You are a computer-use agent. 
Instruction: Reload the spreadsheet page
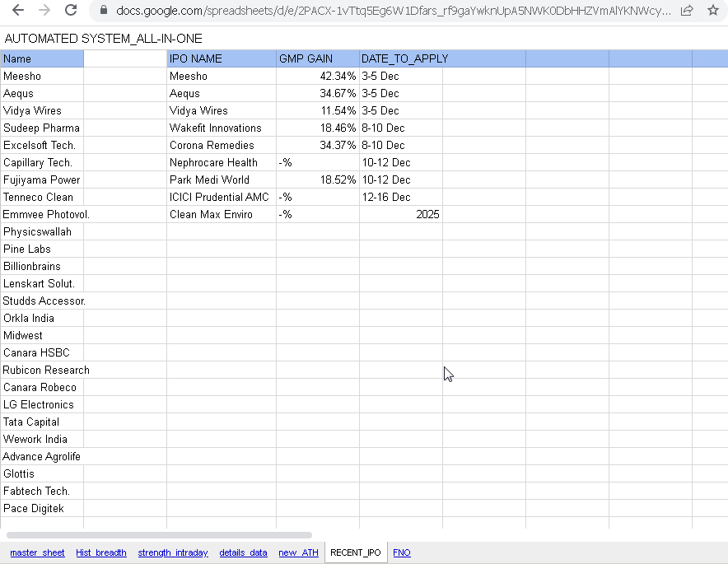point(71,10)
